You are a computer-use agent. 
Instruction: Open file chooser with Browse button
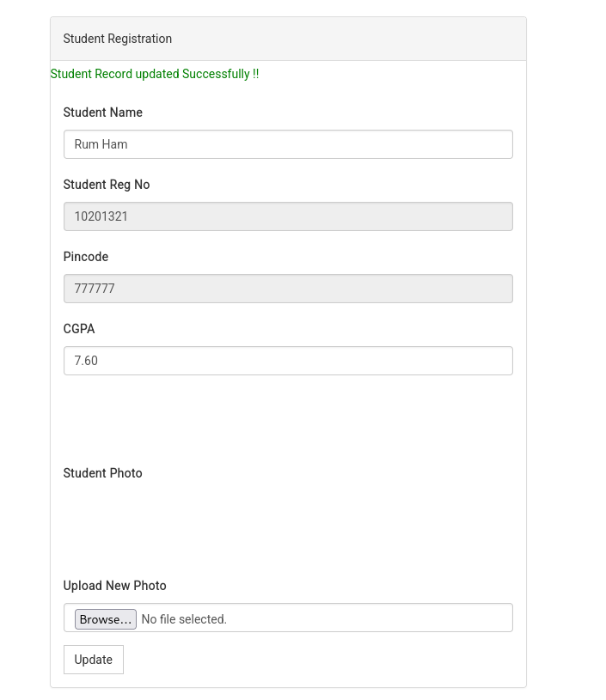(106, 619)
